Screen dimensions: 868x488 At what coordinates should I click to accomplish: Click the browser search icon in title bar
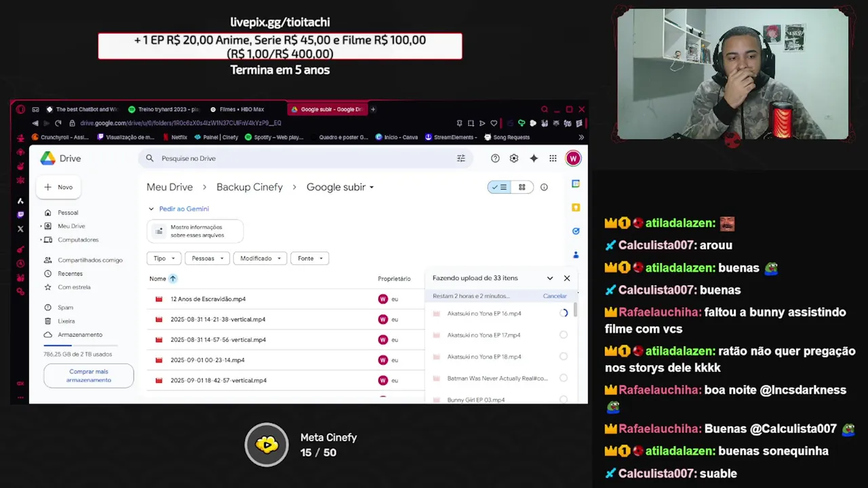click(x=544, y=109)
